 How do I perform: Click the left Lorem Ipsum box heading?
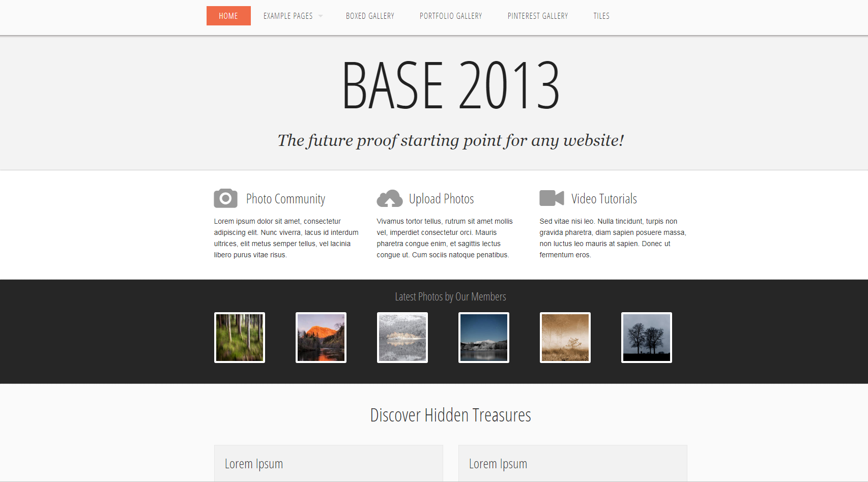pyautogui.click(x=254, y=464)
